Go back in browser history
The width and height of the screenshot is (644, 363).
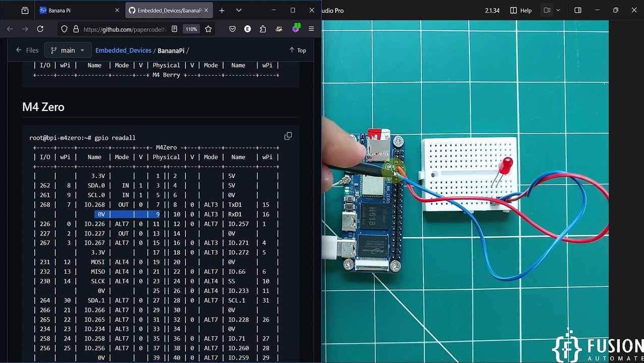[x=10, y=29]
